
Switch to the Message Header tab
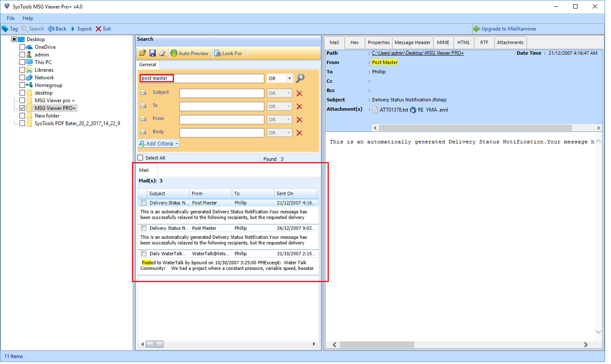click(412, 42)
